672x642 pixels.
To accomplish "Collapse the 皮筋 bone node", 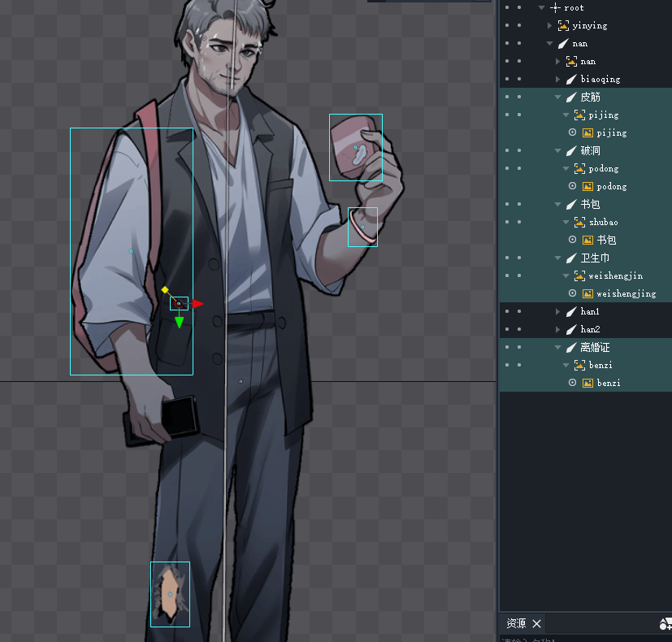I will pos(558,98).
